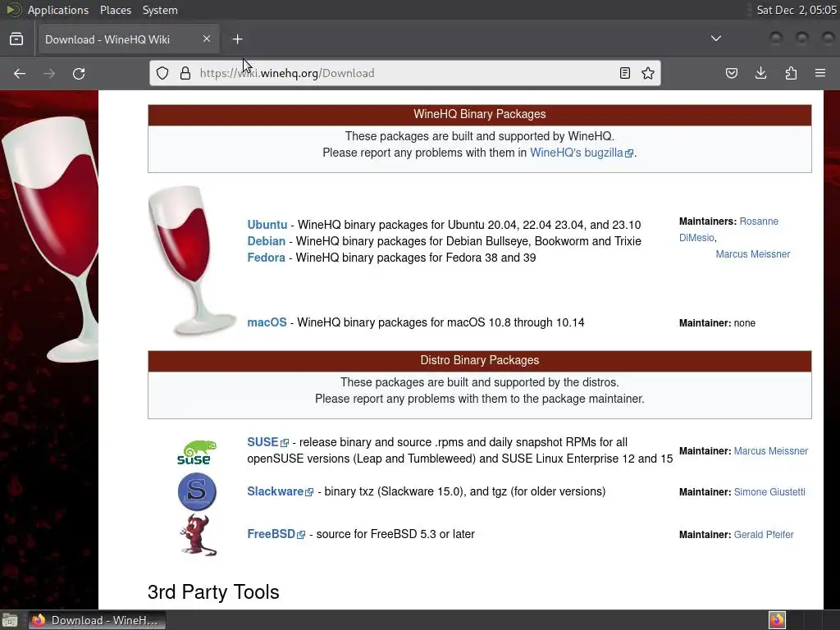840x630 pixels.
Task: Click the forward navigation arrow
Action: 49,73
